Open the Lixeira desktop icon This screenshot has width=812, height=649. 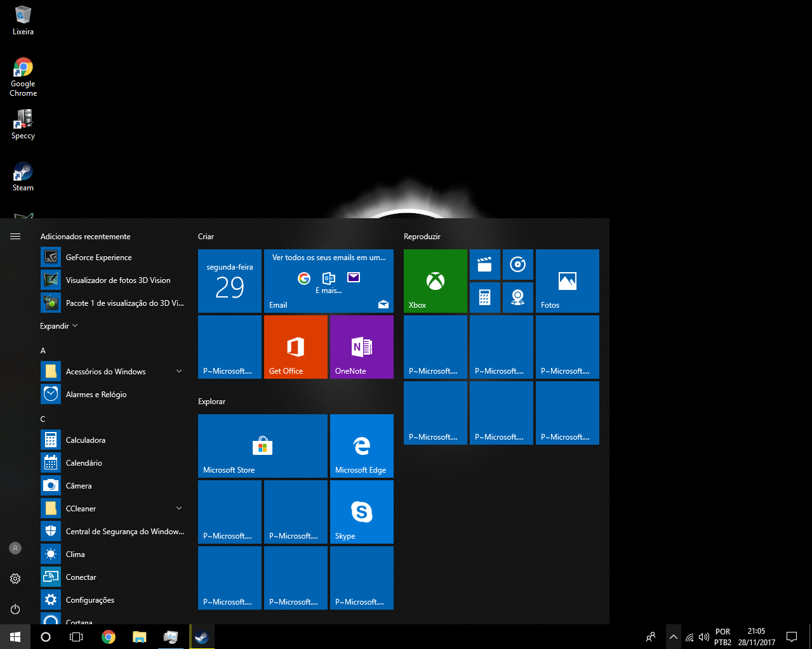(23, 21)
